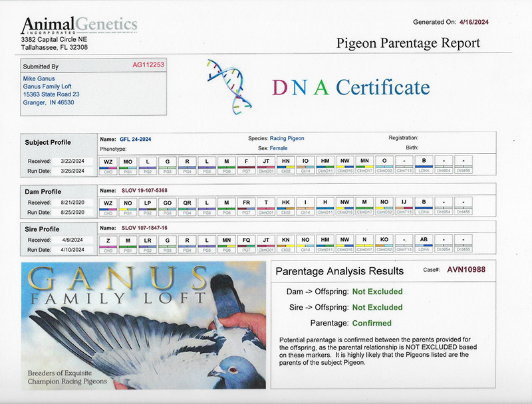Select "15363 State Road 23" address
The image size is (532, 404).
pyautogui.click(x=51, y=94)
